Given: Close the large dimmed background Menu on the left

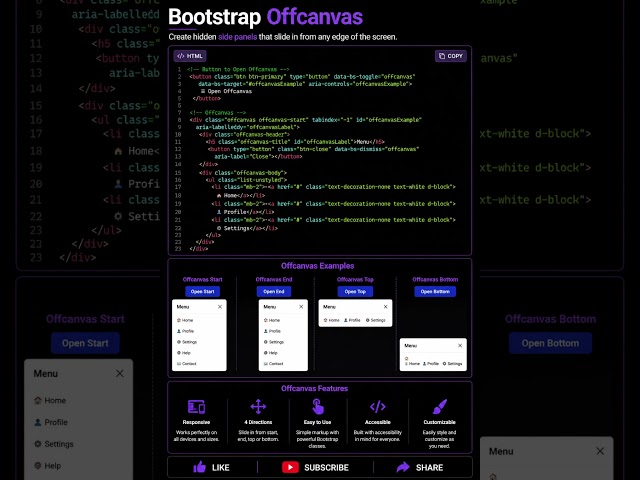Looking at the screenshot, I should 120,373.
